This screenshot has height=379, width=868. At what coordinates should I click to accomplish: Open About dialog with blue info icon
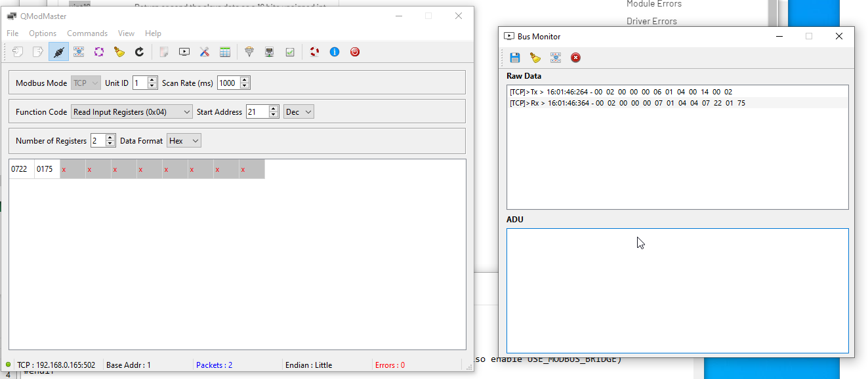click(x=335, y=52)
